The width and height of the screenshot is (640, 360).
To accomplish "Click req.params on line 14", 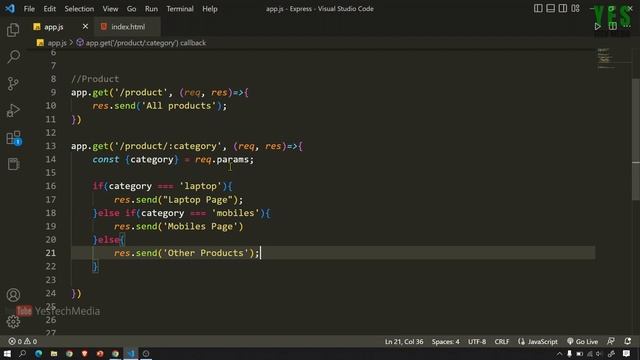I will [x=222, y=159].
